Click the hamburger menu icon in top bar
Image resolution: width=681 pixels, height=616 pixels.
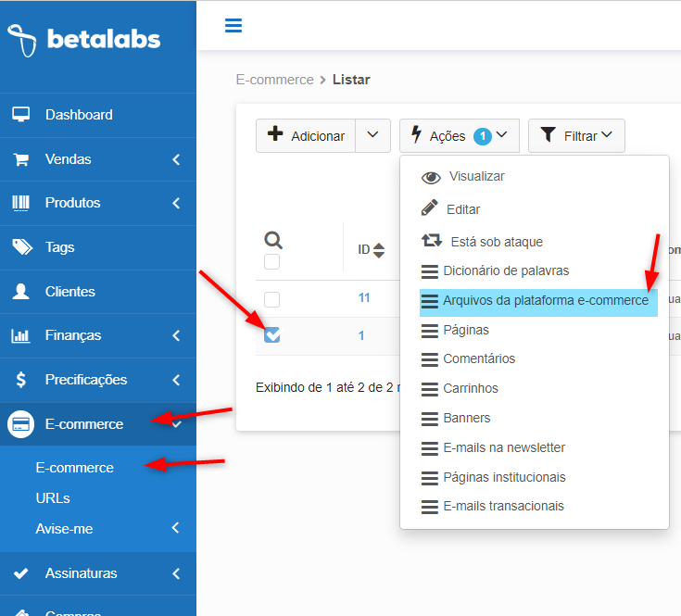(x=233, y=25)
